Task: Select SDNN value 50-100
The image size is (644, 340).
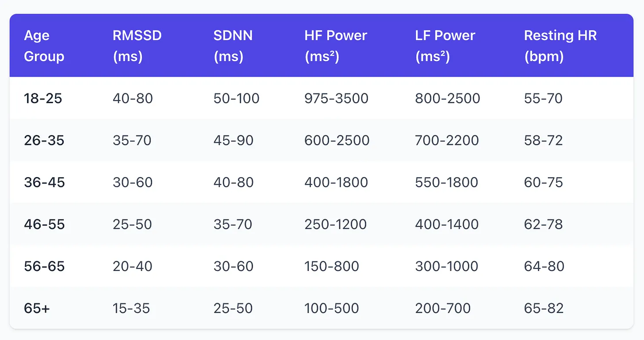Action: tap(236, 98)
